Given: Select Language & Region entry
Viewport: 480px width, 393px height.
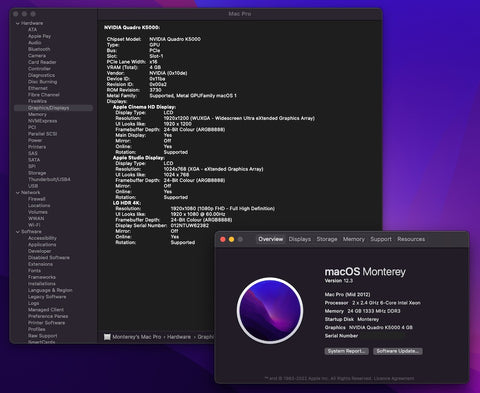Looking at the screenshot, I should (50, 290).
